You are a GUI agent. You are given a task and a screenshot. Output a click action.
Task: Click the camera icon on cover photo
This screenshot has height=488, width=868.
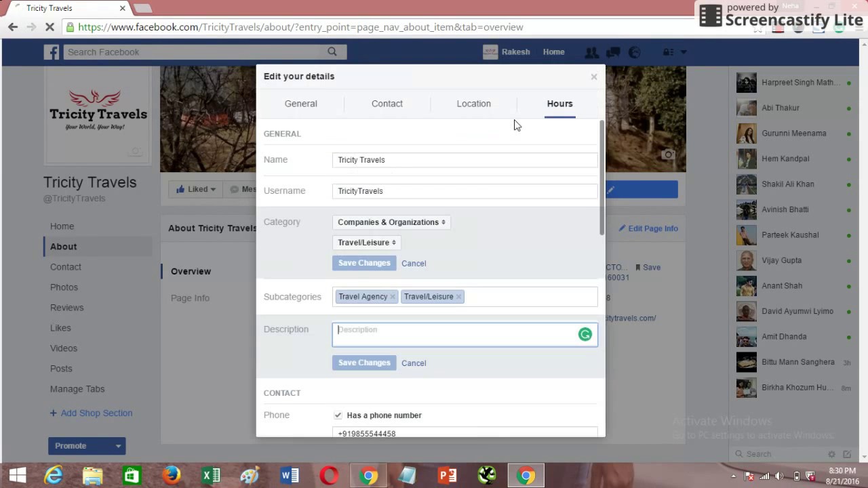[668, 155]
